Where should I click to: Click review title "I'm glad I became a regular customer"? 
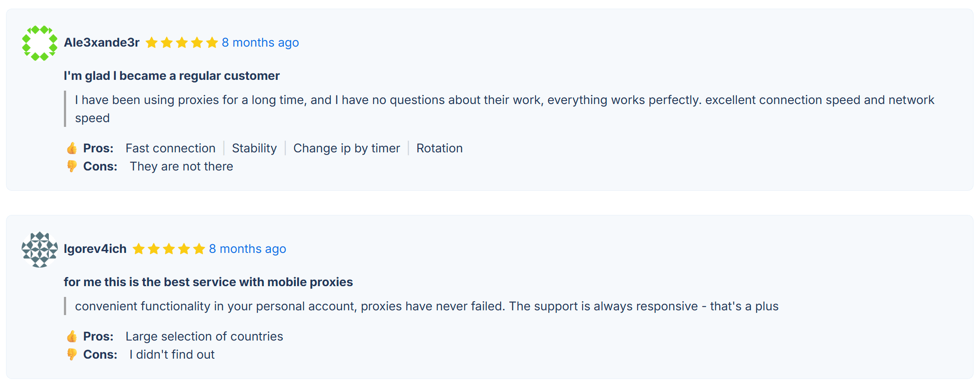click(171, 76)
